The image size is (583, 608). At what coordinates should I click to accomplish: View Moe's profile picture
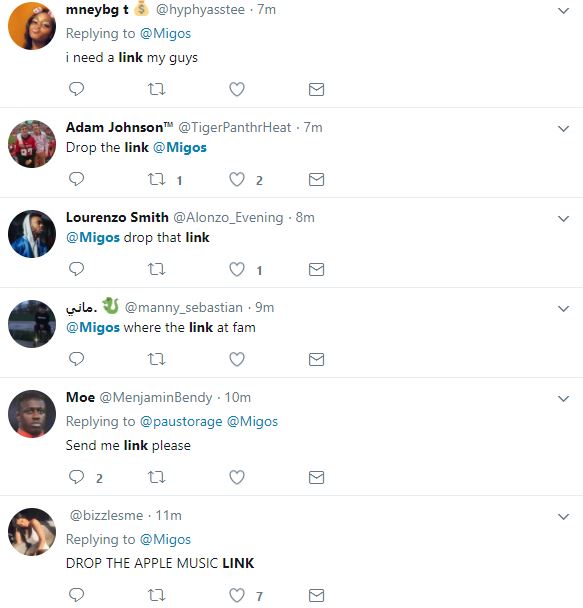coord(32,414)
